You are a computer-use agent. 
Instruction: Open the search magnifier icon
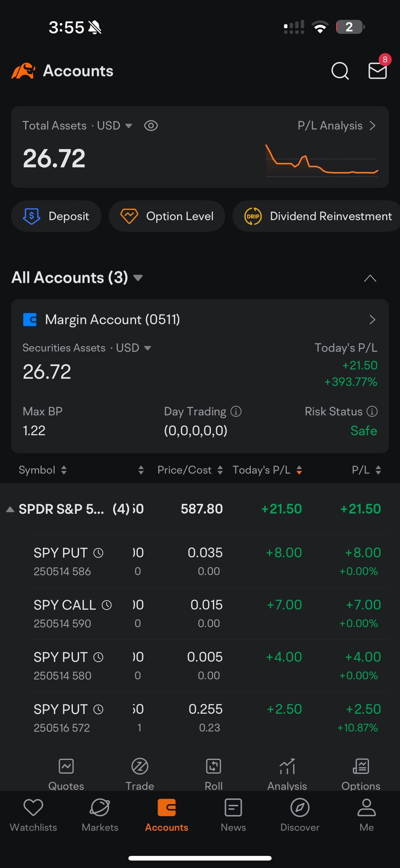(340, 71)
